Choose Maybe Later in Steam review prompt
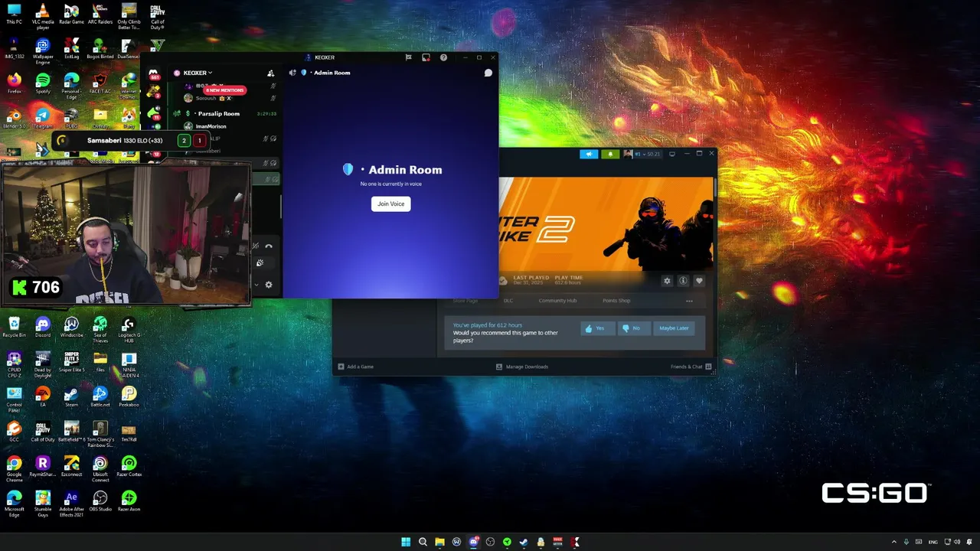 pos(674,328)
